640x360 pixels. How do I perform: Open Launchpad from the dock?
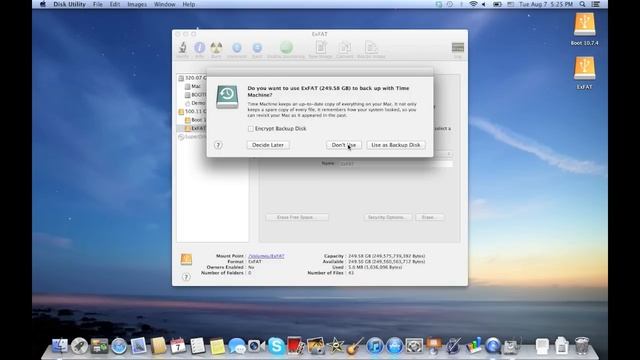(79, 345)
